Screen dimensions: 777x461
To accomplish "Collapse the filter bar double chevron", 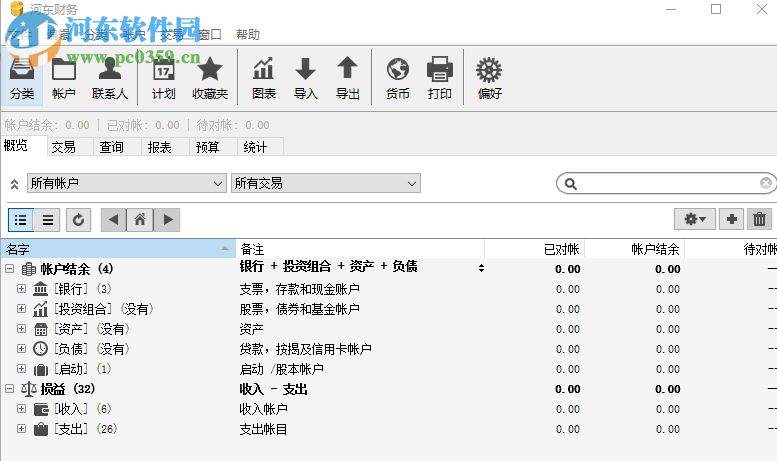I will pos(14,184).
